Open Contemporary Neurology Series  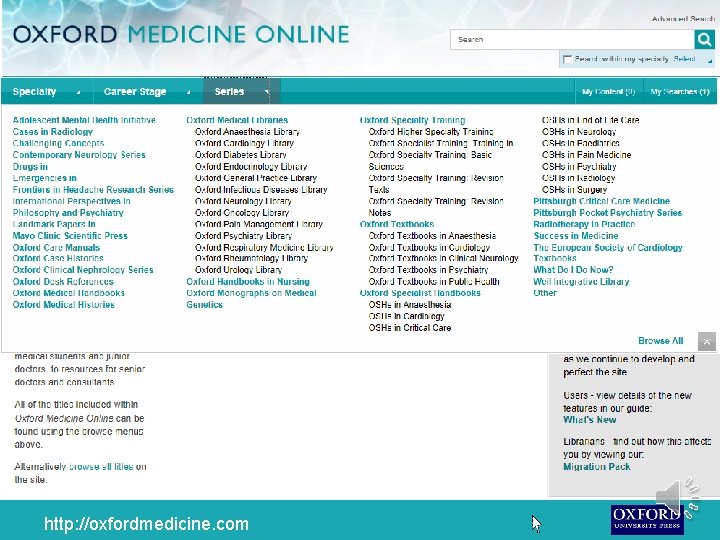(x=79, y=155)
